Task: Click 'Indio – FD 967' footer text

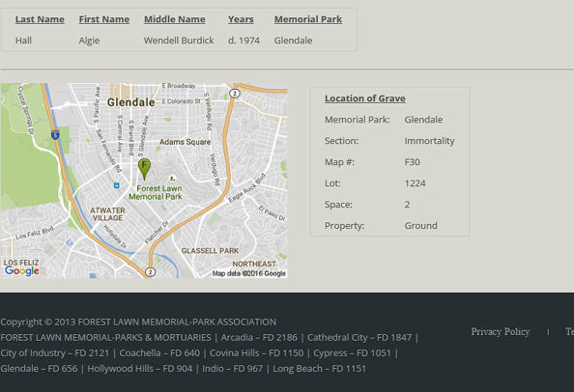Action: point(233,369)
